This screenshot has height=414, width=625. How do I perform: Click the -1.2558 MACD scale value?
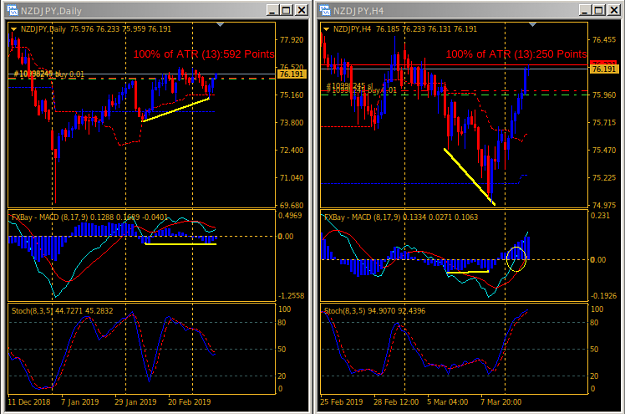coord(291,296)
